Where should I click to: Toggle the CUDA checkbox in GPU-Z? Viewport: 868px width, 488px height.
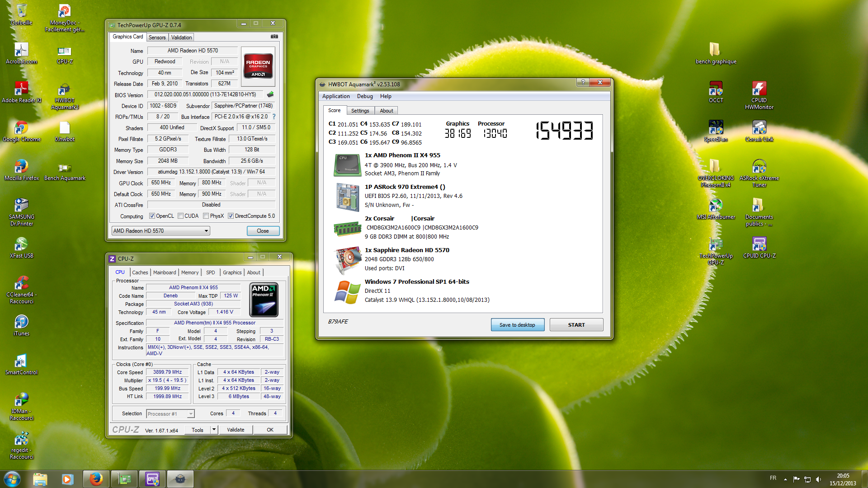pos(180,216)
